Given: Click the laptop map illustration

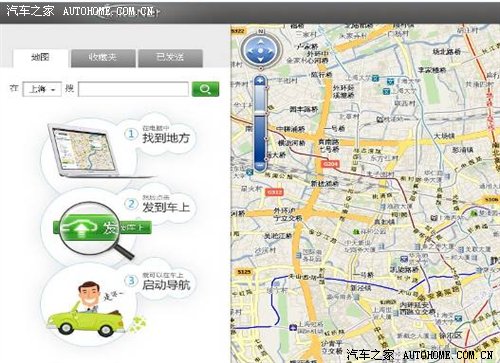Looking at the screenshot, I should click(x=83, y=150).
